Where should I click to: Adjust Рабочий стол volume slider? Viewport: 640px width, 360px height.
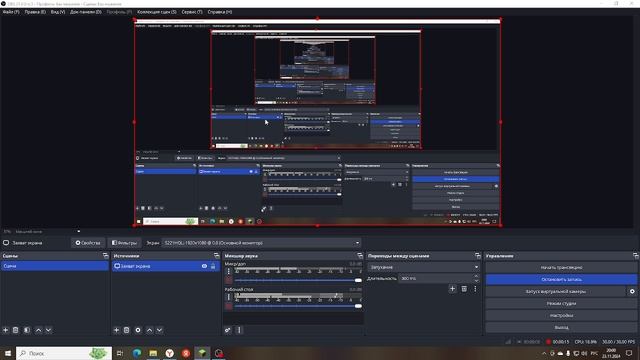(298, 306)
